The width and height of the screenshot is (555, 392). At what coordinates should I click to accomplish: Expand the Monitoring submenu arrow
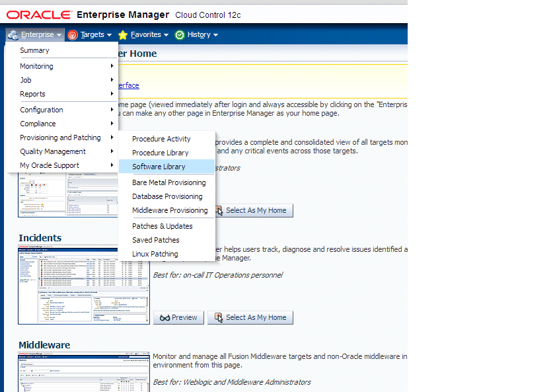(112, 66)
